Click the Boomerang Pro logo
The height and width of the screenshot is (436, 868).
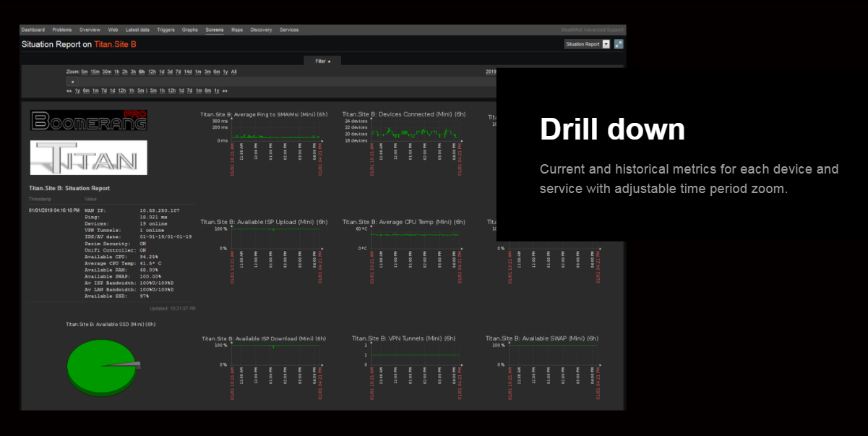88,121
